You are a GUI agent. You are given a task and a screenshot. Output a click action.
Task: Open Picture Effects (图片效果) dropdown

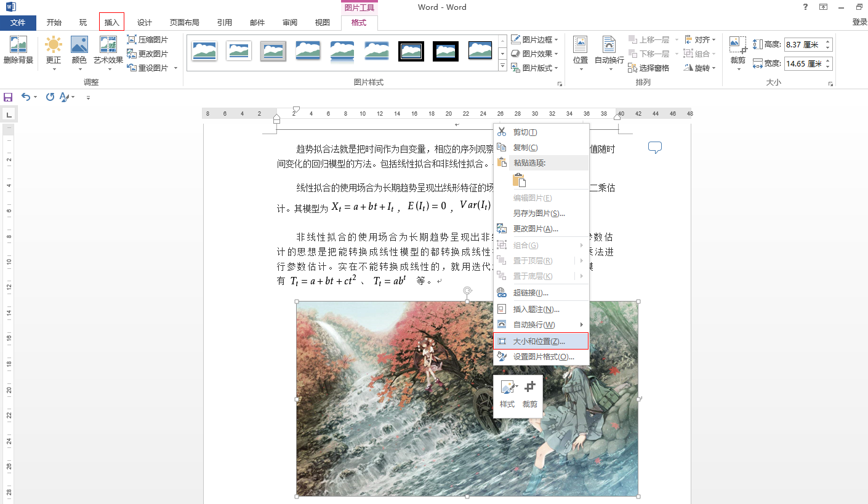click(x=535, y=54)
